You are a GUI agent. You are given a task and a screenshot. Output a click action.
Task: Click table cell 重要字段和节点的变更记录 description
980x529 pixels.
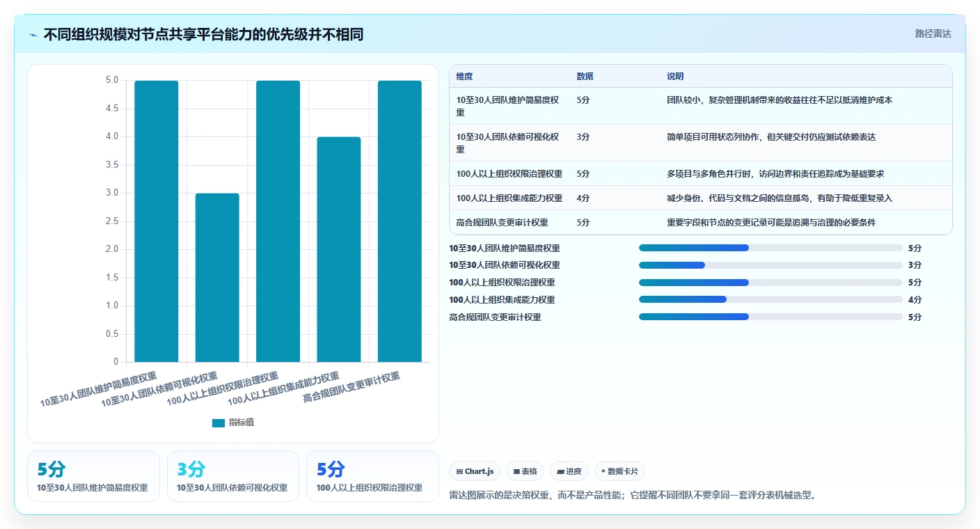point(771,223)
